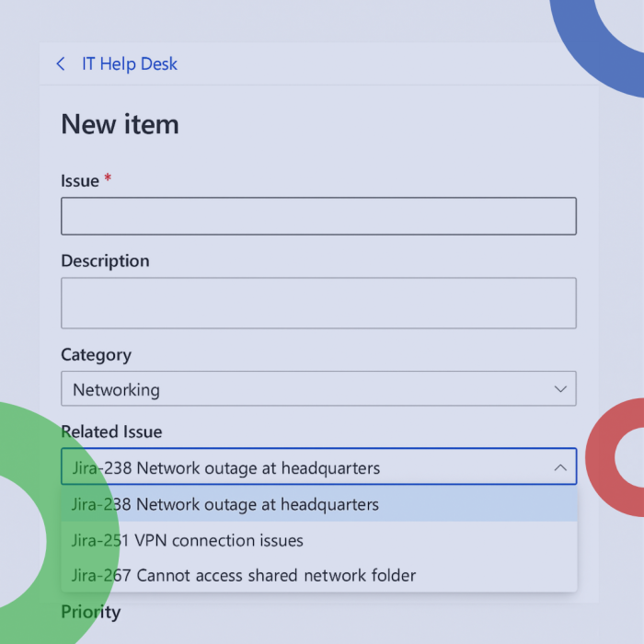This screenshot has width=644, height=644.
Task: Choose Jira-267 Cannot access shared network folder
Action: 318,575
